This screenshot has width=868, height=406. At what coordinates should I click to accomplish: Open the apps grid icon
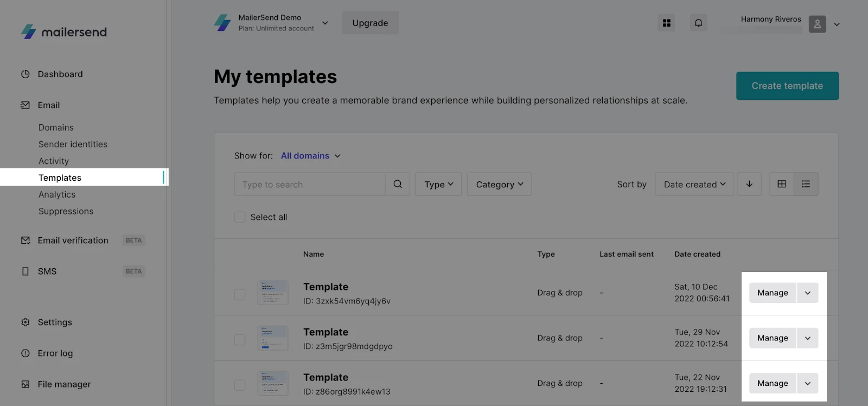point(666,23)
